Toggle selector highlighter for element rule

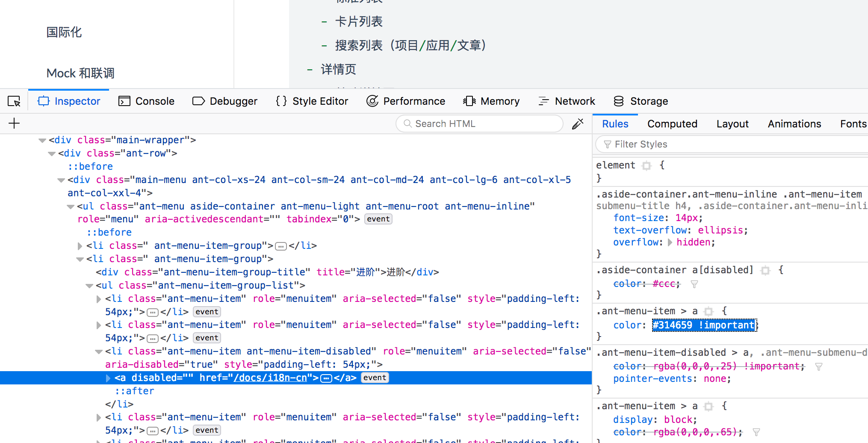(x=647, y=165)
